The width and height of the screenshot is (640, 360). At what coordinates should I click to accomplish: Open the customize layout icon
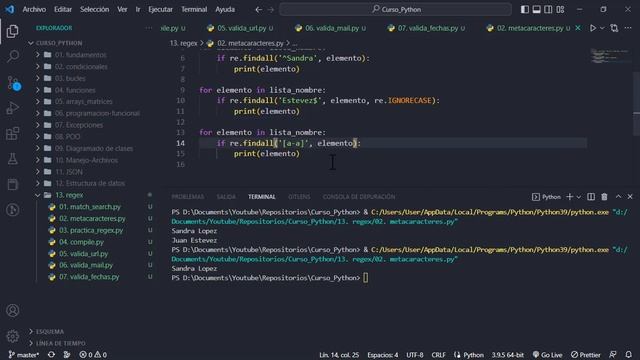point(560,9)
